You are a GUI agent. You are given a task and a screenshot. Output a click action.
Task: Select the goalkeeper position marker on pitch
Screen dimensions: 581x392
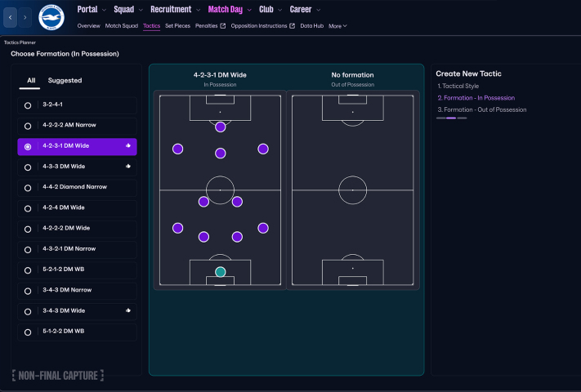(x=220, y=272)
